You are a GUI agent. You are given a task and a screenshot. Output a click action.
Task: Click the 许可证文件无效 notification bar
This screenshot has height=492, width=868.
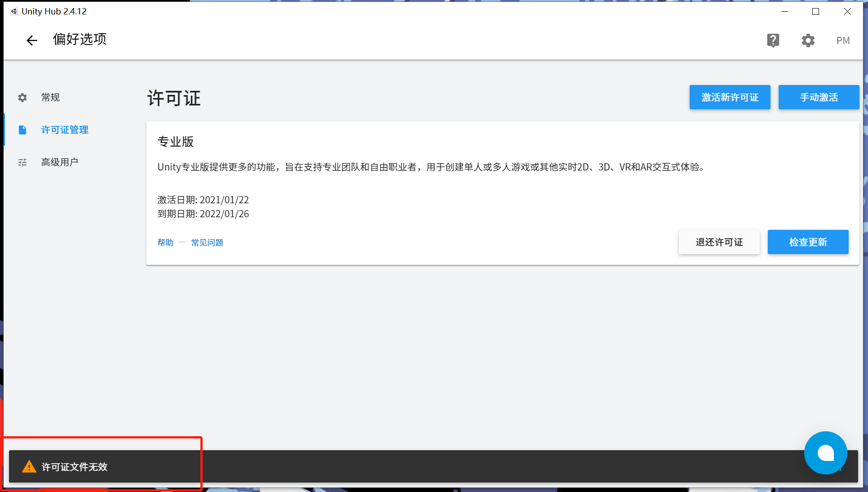point(404,467)
